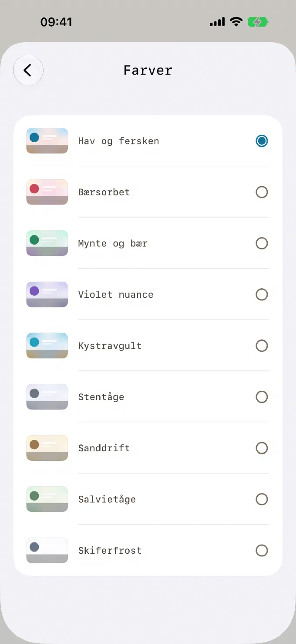Tap the Violet nuance purple preview icon

(47, 294)
